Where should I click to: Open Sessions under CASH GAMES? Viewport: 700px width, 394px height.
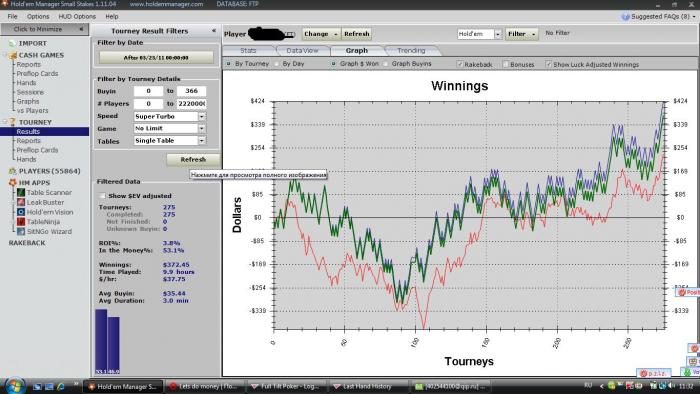point(30,92)
